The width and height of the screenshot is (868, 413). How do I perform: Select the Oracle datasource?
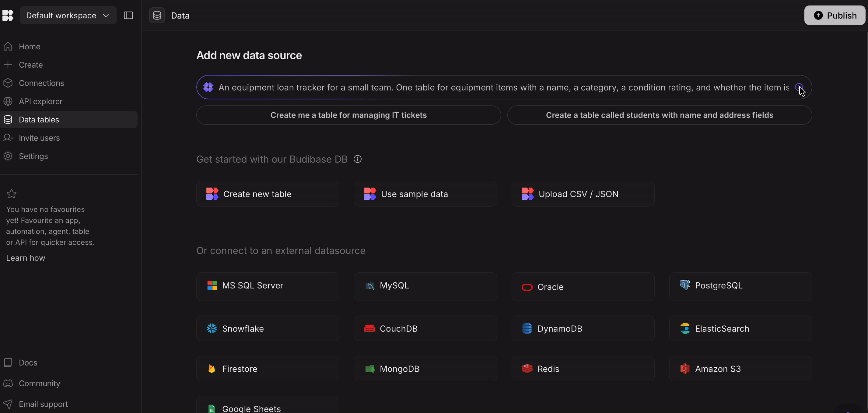point(583,286)
